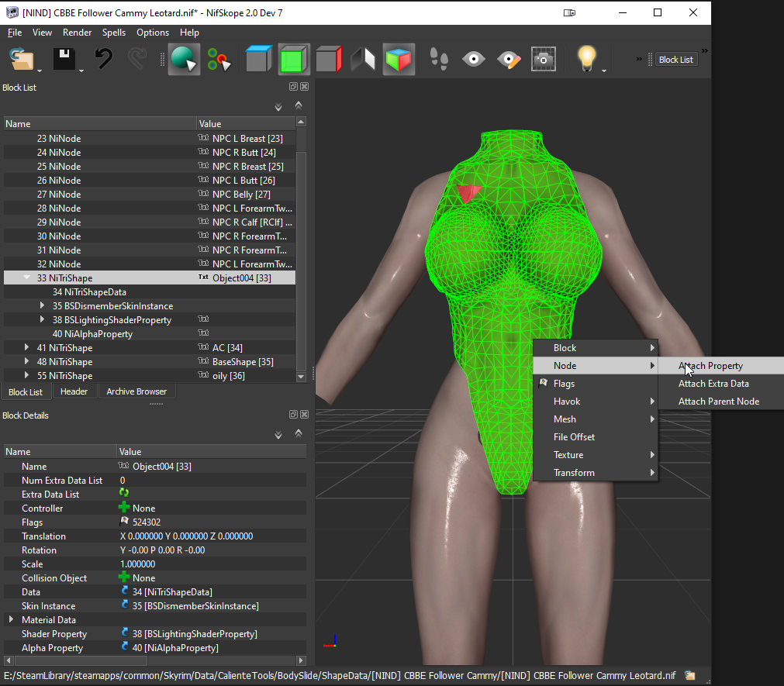784x686 pixels.
Task: Click the screenshot camera icon
Action: click(x=544, y=60)
